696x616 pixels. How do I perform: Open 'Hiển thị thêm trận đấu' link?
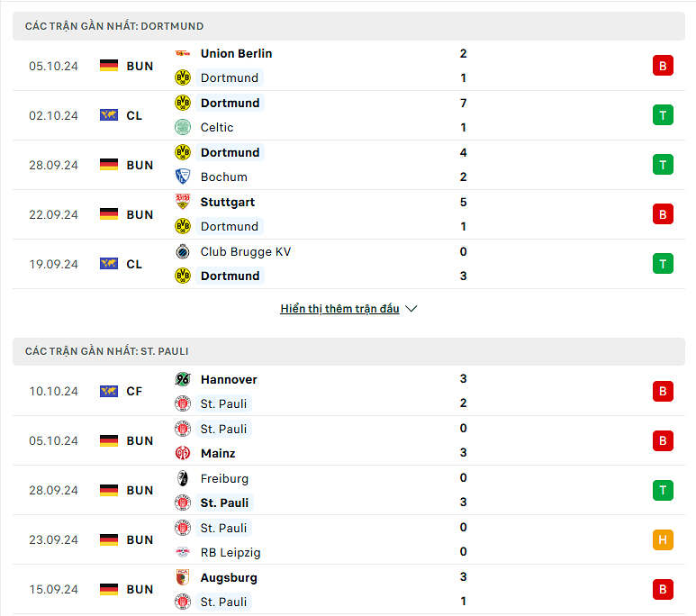point(339,308)
